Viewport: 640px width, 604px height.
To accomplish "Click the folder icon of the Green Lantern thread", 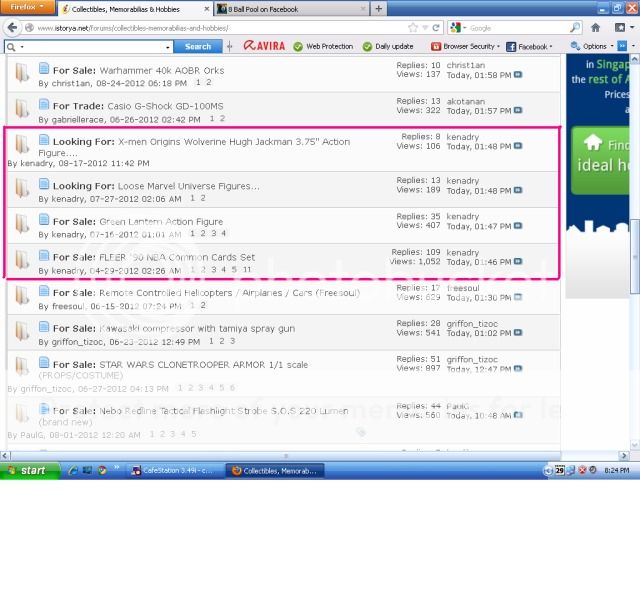I will pos(22,225).
